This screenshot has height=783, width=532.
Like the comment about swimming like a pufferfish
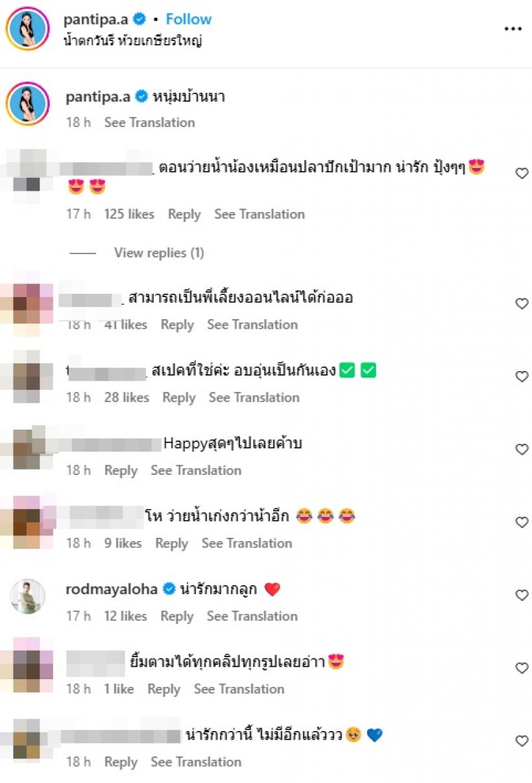[522, 173]
